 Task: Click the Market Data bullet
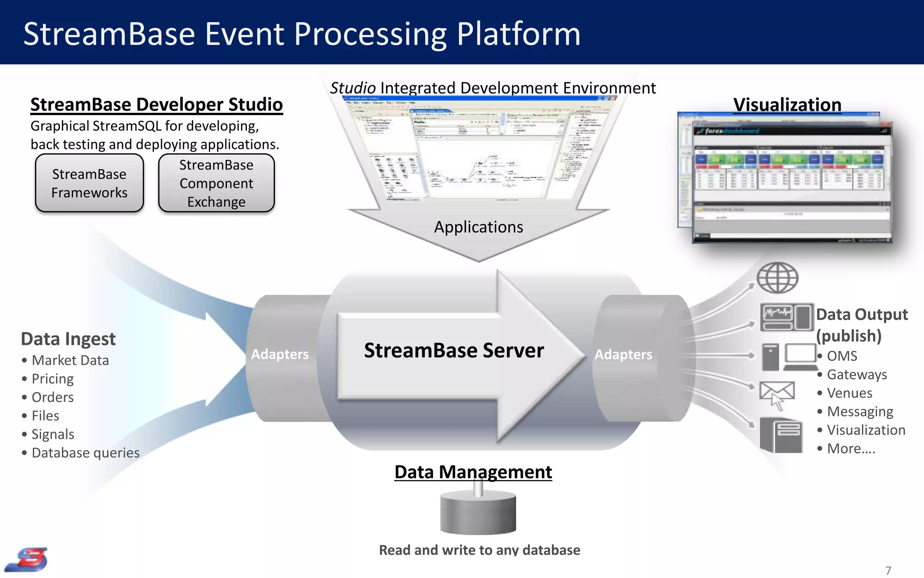coord(65,360)
